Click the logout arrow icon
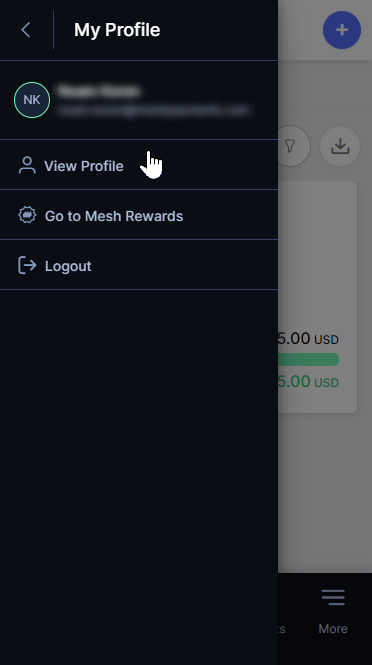This screenshot has width=372, height=665. 27,265
